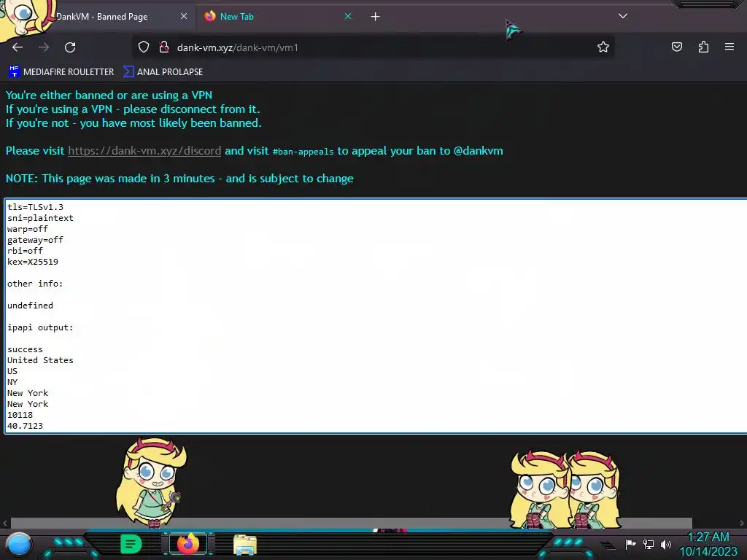The width and height of the screenshot is (747, 560).
Task: Click the 'tls=TLSv1.3' line
Action: [35, 207]
